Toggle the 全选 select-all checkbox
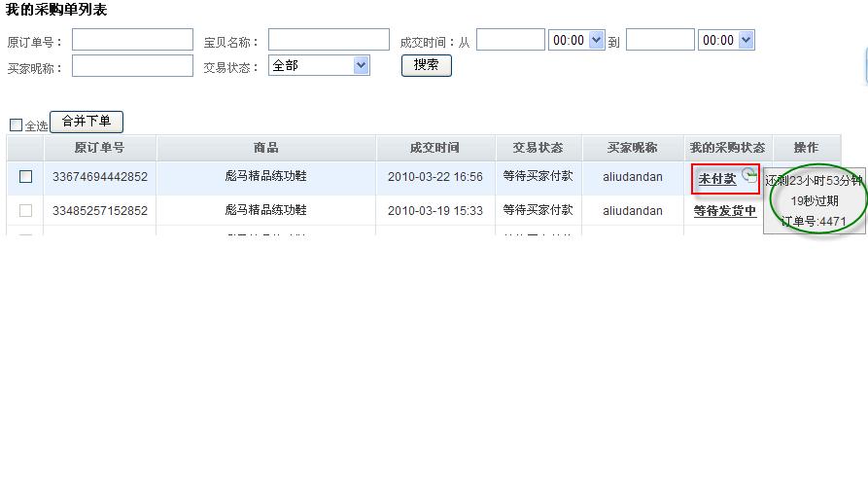 pos(16,125)
